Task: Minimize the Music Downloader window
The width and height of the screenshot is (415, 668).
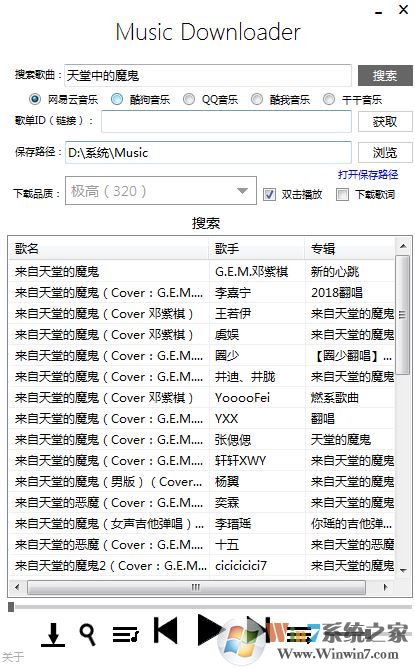Action: pos(378,13)
